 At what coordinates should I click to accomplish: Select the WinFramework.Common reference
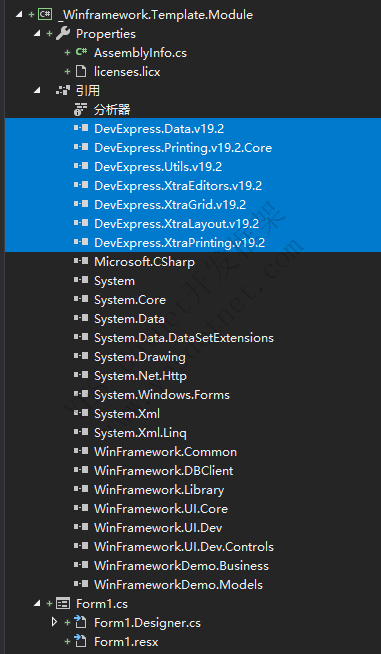tap(165, 452)
